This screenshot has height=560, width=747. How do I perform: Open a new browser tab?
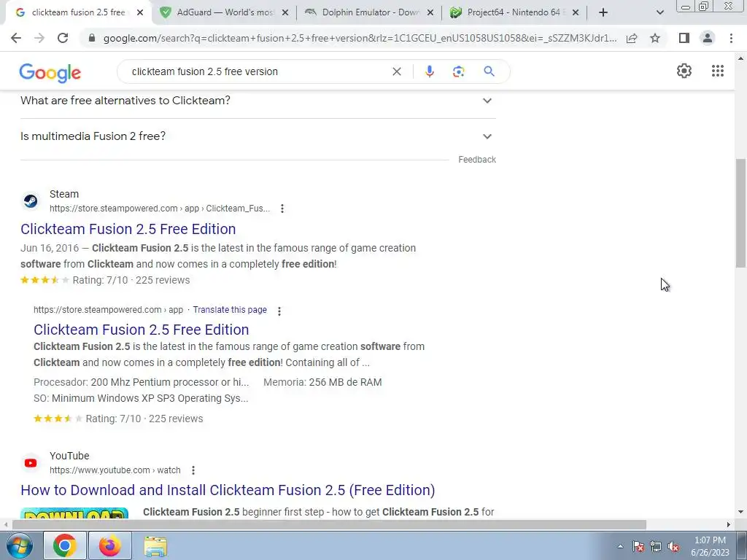pyautogui.click(x=603, y=12)
